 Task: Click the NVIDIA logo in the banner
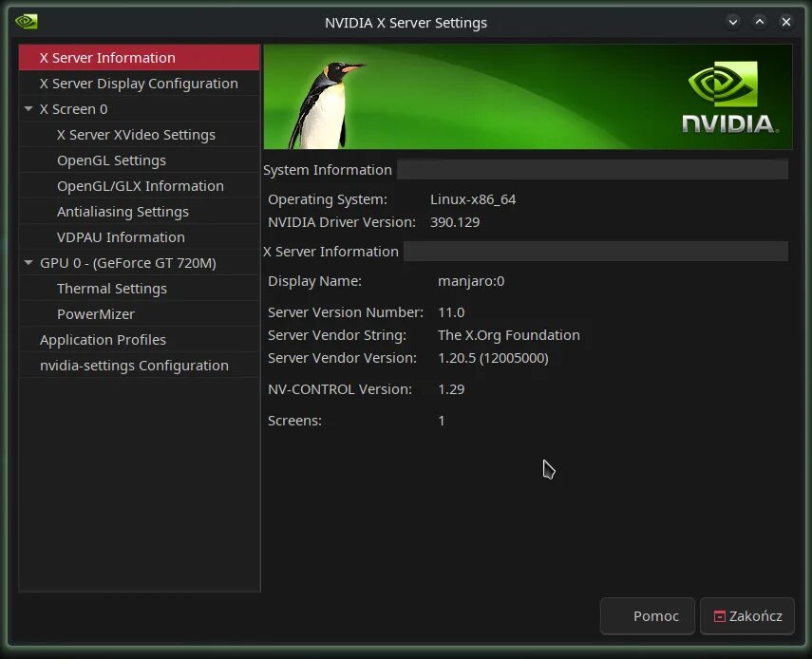point(729,98)
